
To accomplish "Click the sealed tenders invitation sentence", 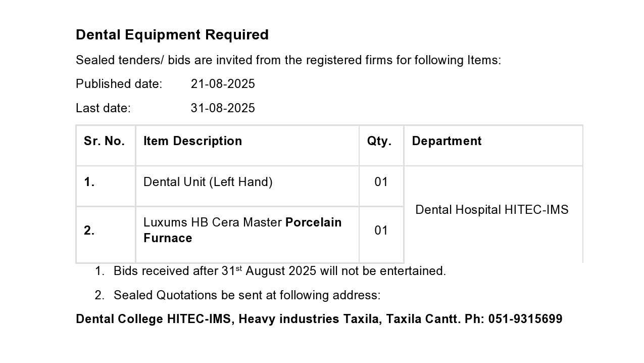I will pyautogui.click(x=288, y=60).
